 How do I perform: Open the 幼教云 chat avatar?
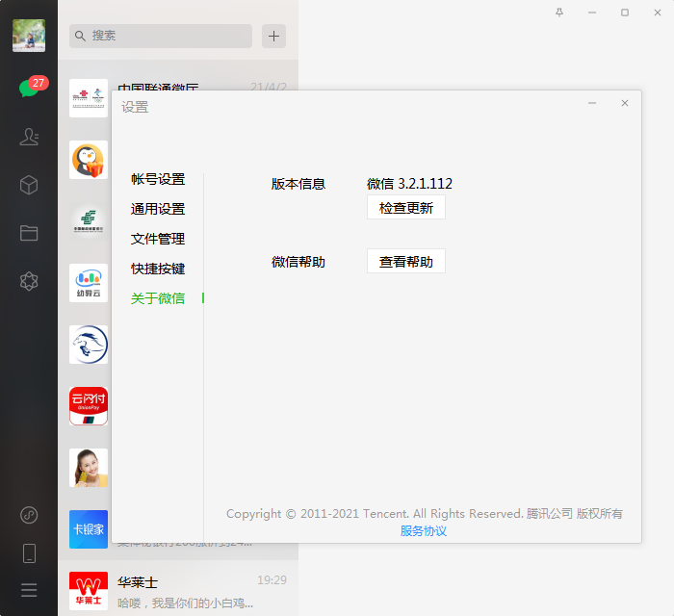(89, 283)
